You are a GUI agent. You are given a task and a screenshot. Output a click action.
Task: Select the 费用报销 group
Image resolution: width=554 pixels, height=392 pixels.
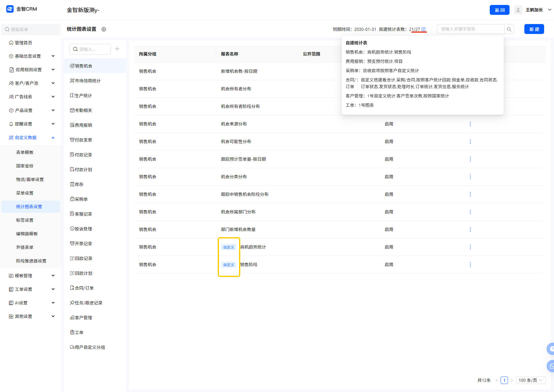tap(83, 125)
